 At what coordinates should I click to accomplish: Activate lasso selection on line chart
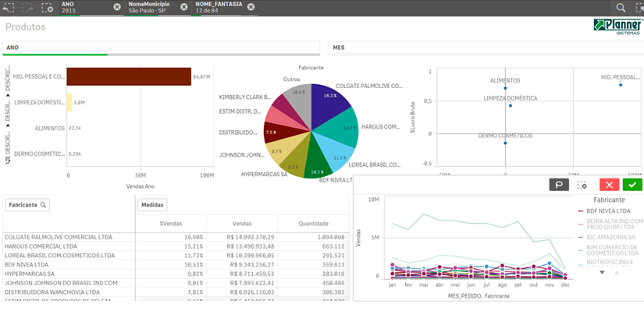(x=559, y=185)
